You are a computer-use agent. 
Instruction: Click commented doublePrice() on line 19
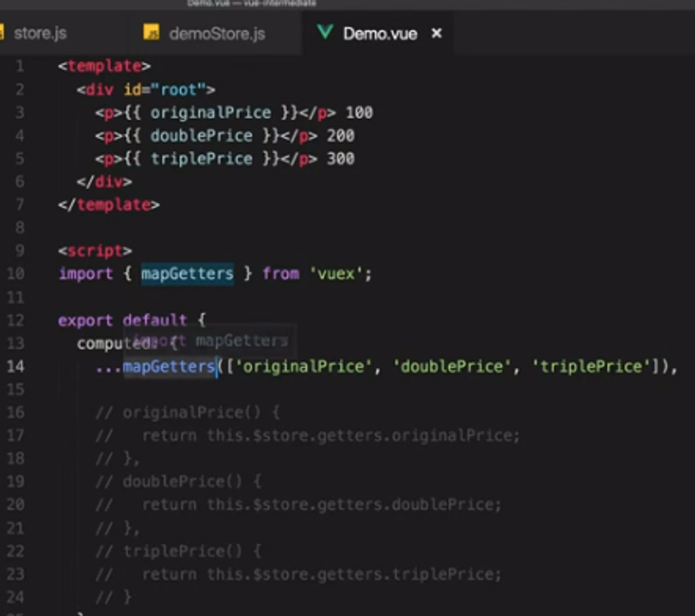tap(179, 482)
